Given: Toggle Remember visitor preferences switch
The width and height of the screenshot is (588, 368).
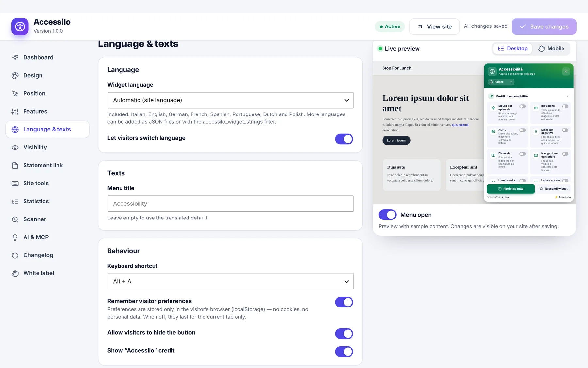Looking at the screenshot, I should (344, 302).
